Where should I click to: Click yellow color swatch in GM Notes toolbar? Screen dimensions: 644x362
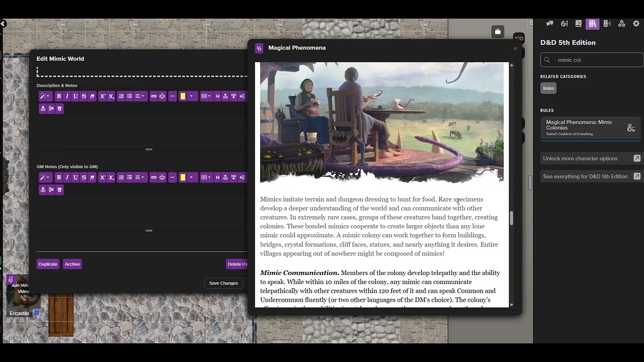tap(183, 177)
